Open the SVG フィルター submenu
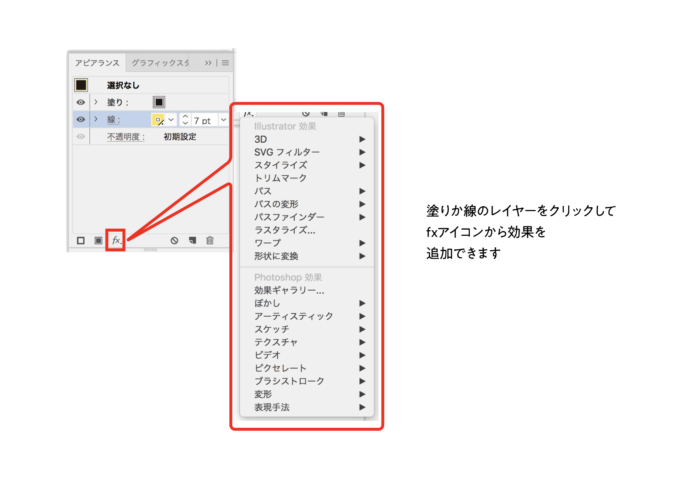 pyautogui.click(x=307, y=152)
